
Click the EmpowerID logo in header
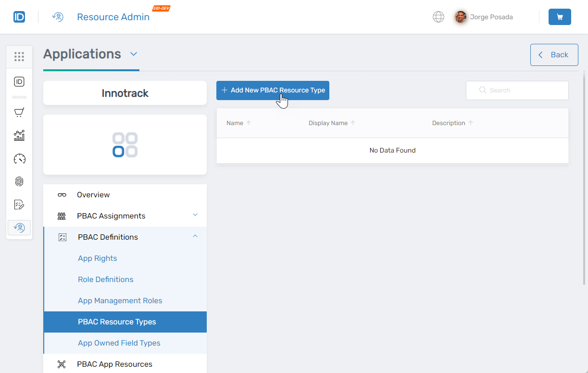coord(19,17)
